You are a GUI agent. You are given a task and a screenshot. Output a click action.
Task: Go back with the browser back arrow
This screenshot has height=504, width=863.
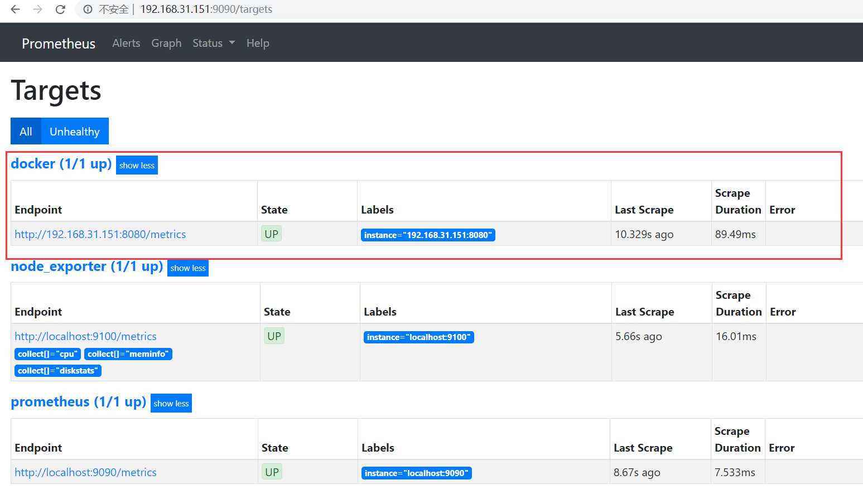click(x=15, y=9)
